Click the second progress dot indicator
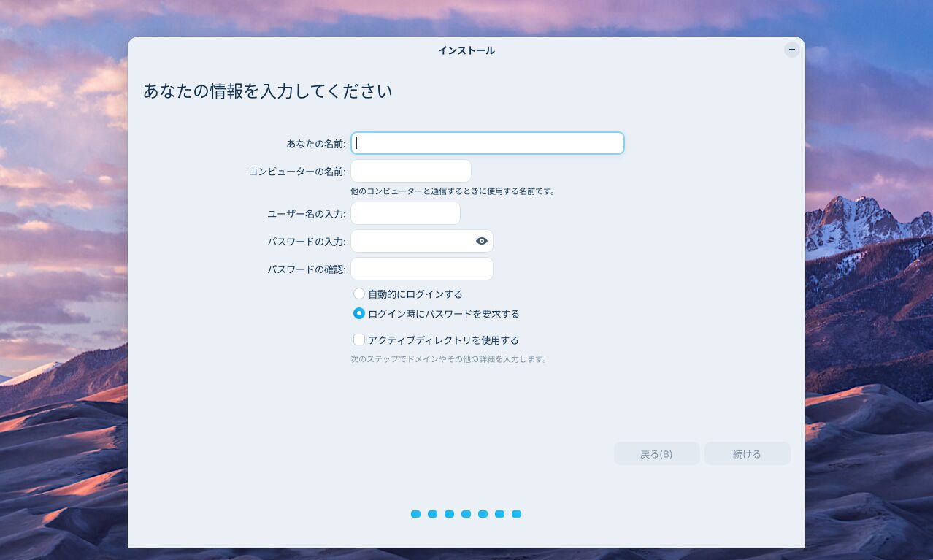933x560 pixels. tap(432, 514)
